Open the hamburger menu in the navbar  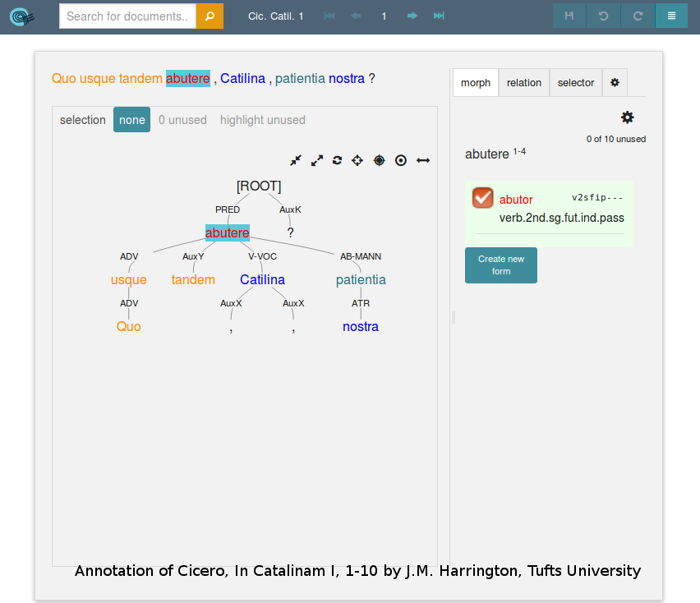pos(671,16)
